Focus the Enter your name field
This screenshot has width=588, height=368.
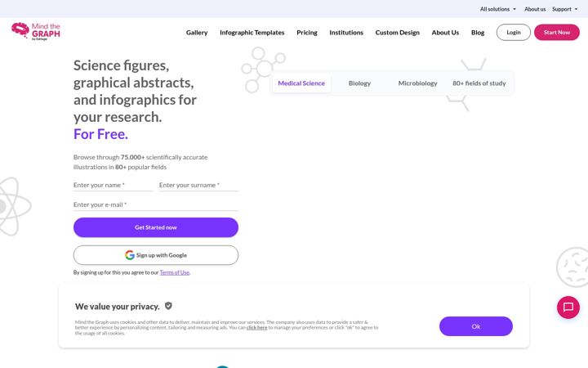pyautogui.click(x=113, y=185)
